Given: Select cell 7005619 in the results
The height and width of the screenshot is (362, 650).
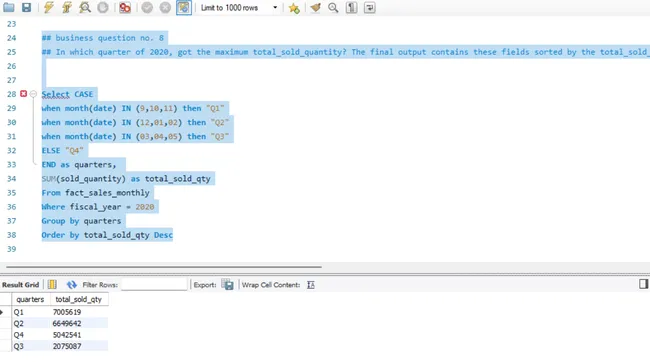Looking at the screenshot, I should (79, 312).
